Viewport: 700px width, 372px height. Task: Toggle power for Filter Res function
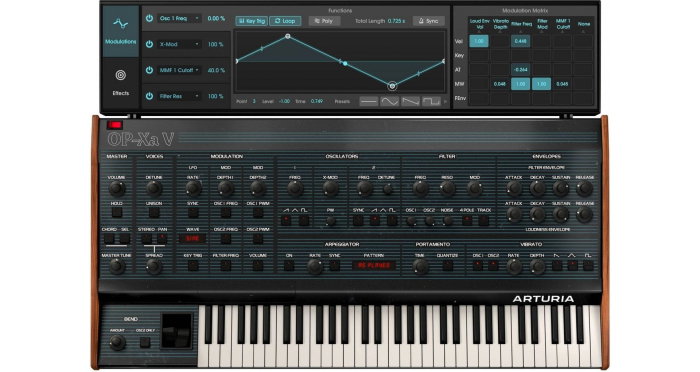pyautogui.click(x=149, y=96)
